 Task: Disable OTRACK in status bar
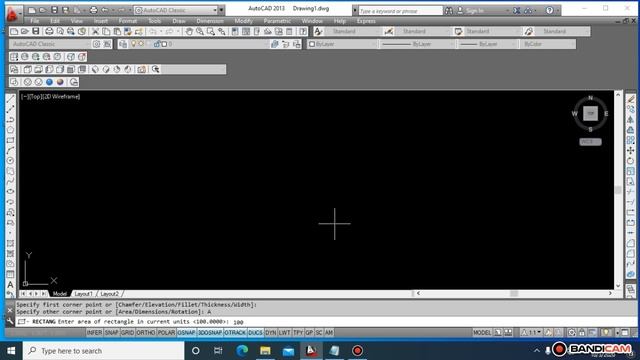coord(235,333)
